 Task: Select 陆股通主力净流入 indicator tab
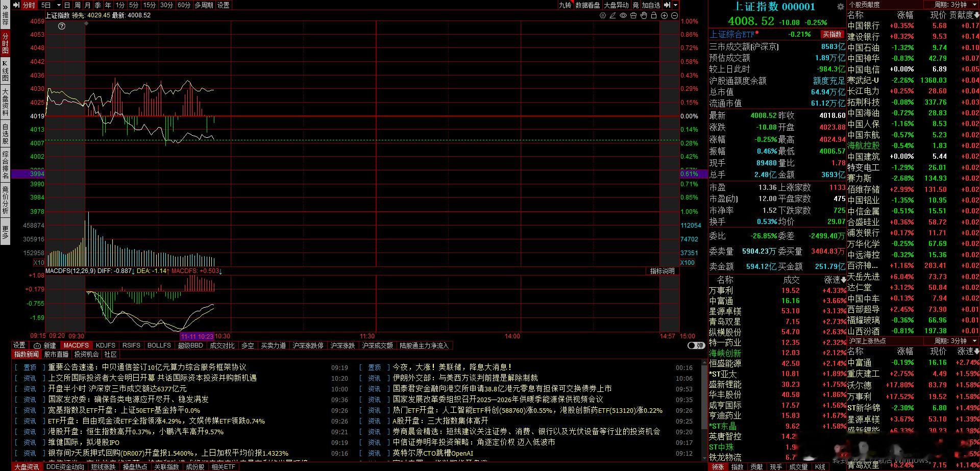424,345
